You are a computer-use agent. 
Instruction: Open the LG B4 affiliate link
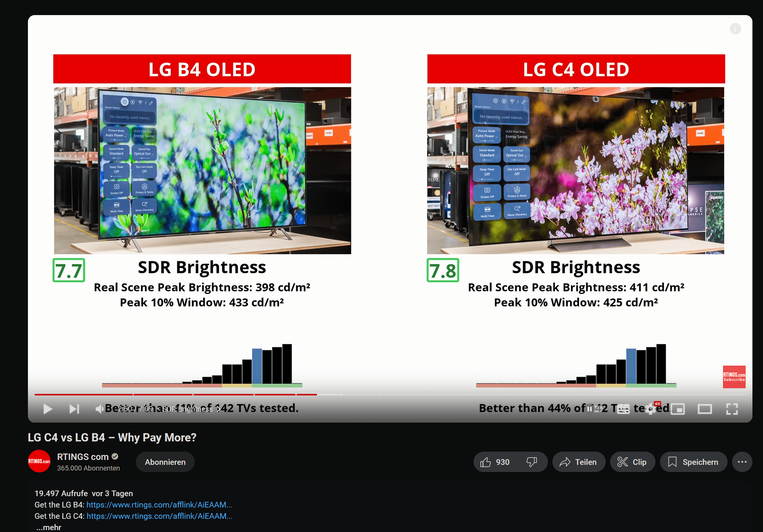(159, 505)
